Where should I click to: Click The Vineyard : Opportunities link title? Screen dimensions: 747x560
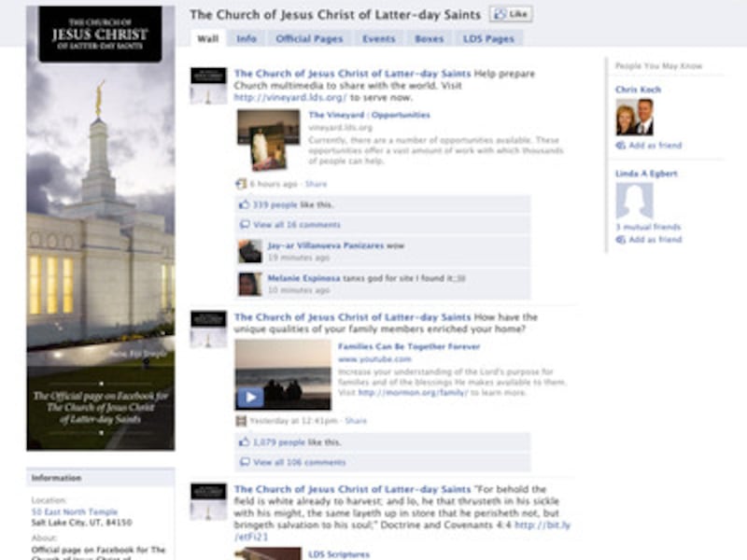[369, 115]
